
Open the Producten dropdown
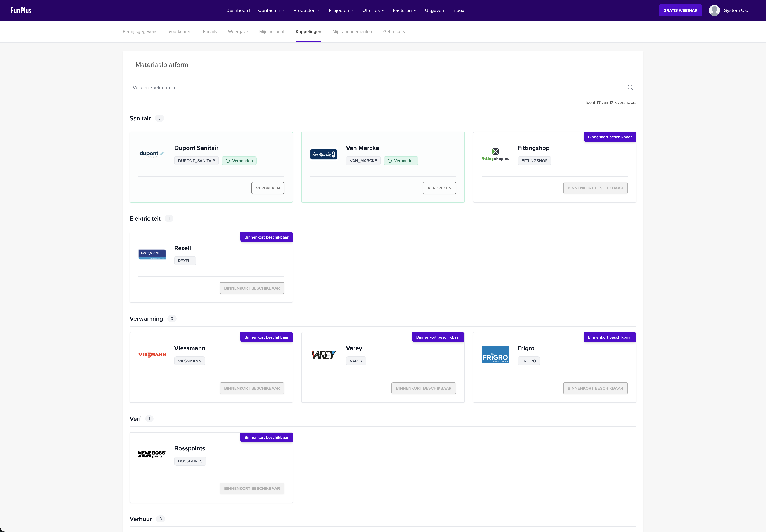tap(307, 10)
